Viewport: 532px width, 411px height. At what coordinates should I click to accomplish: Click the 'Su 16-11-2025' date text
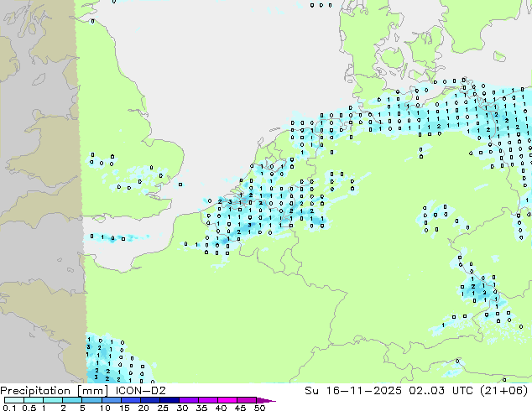[x=353, y=391]
